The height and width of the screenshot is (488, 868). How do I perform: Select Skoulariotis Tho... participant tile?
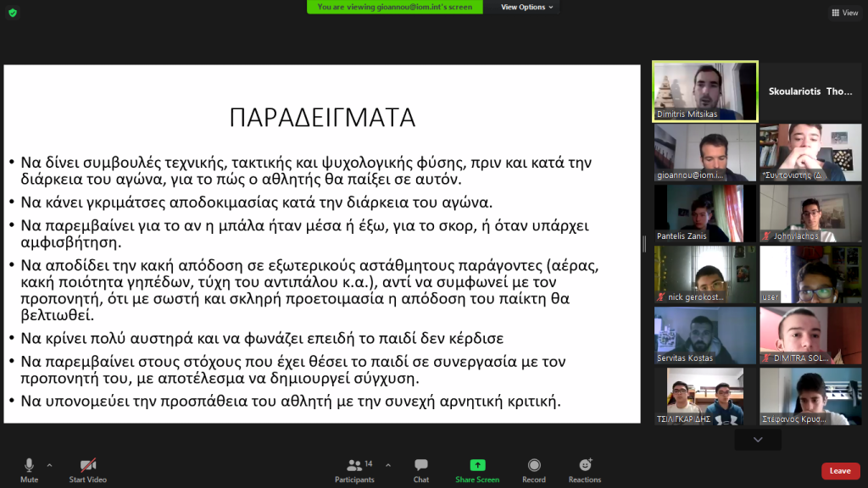pyautogui.click(x=810, y=91)
